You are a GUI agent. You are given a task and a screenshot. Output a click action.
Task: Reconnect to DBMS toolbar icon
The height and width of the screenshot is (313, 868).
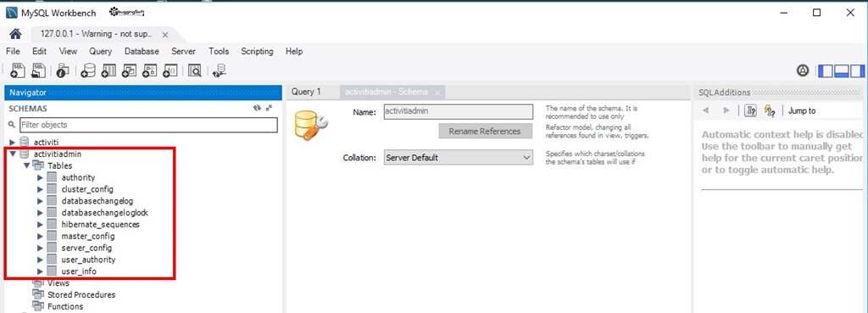(x=220, y=70)
